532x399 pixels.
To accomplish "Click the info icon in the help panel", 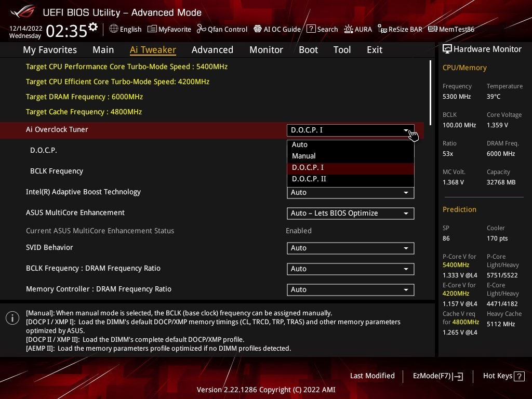I will 12,317.
